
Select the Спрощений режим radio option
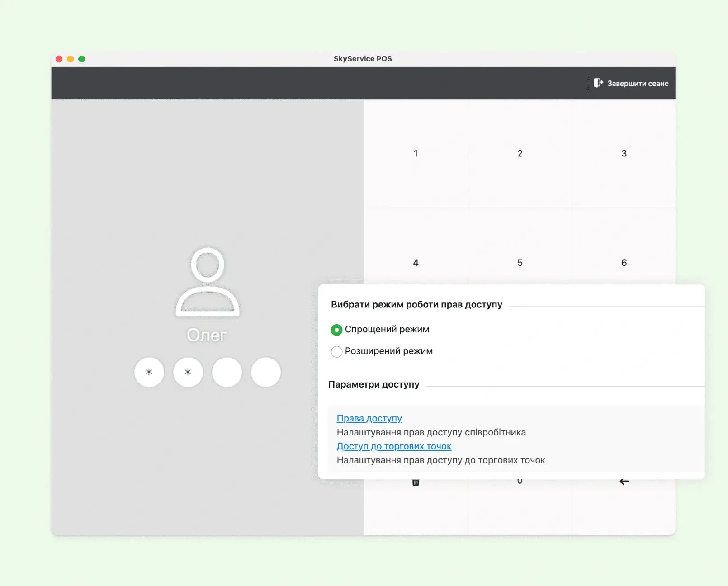336,330
